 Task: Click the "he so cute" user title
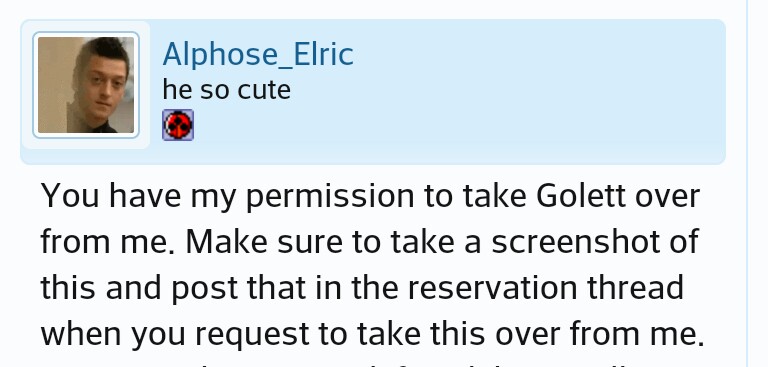(x=226, y=90)
